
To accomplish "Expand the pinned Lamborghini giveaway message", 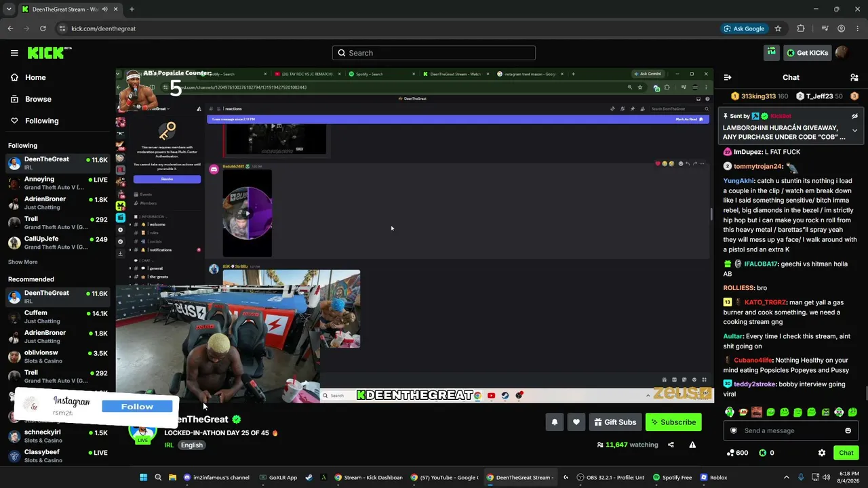I will (854, 131).
